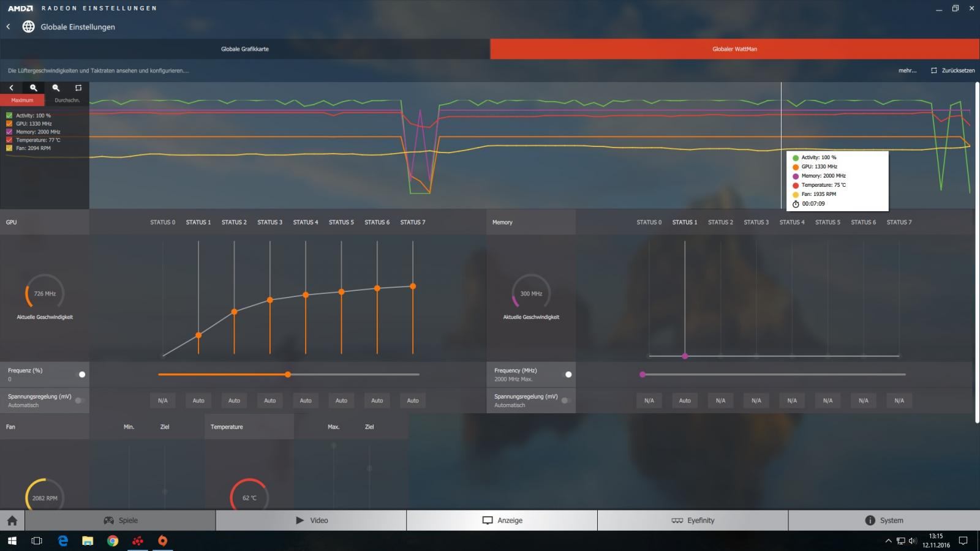Click the vertical scrollbar on the right

(977, 252)
